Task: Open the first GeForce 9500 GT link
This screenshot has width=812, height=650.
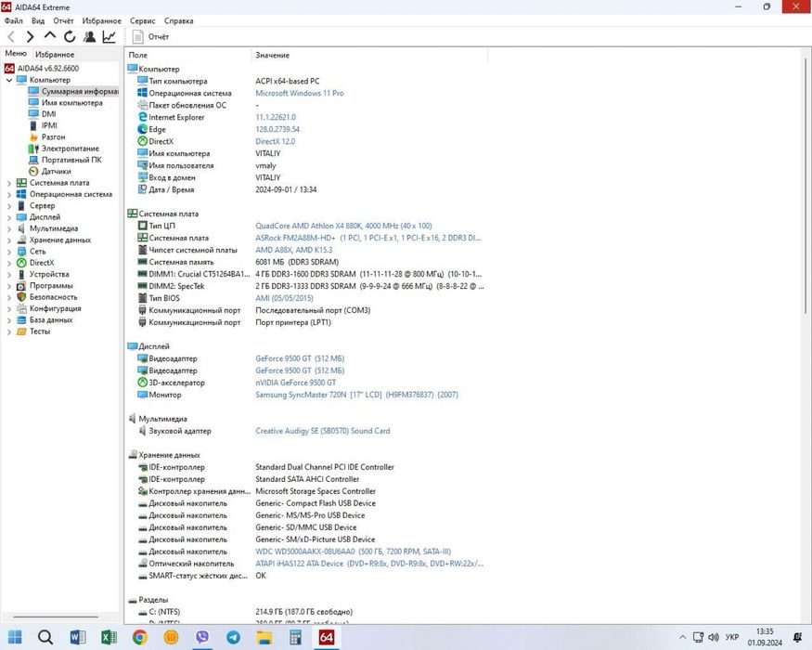Action: 300,358
